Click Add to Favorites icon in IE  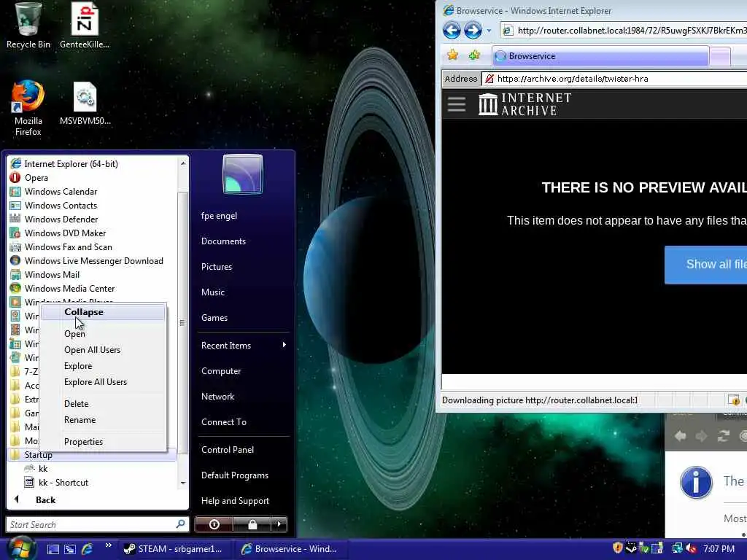[x=474, y=55]
